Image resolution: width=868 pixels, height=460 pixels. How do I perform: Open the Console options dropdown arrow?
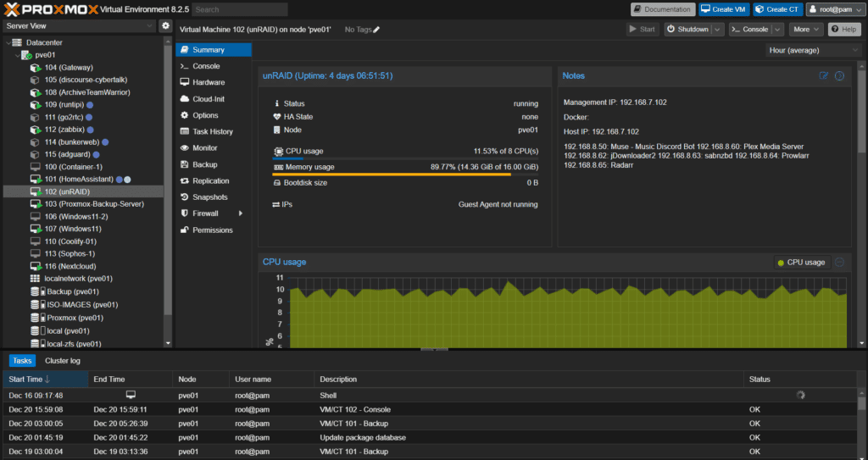(777, 30)
